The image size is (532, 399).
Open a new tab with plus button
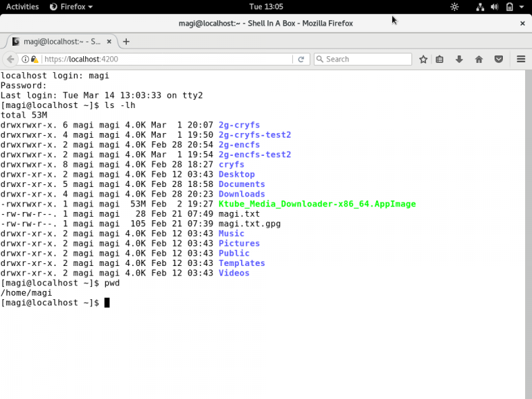coord(126,42)
